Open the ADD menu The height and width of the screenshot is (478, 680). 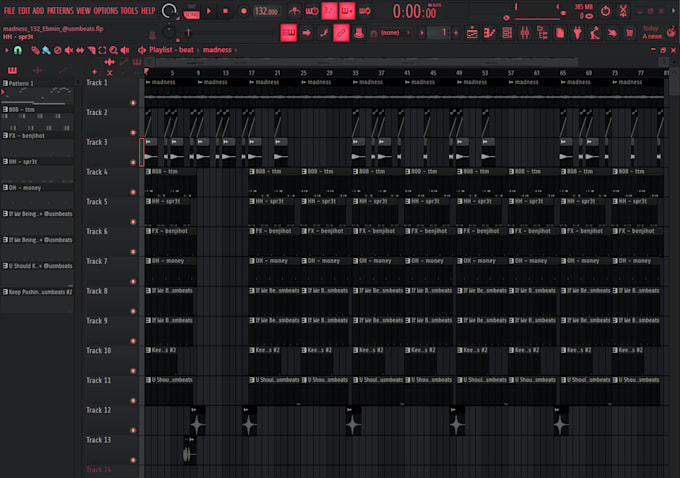[x=38, y=11]
